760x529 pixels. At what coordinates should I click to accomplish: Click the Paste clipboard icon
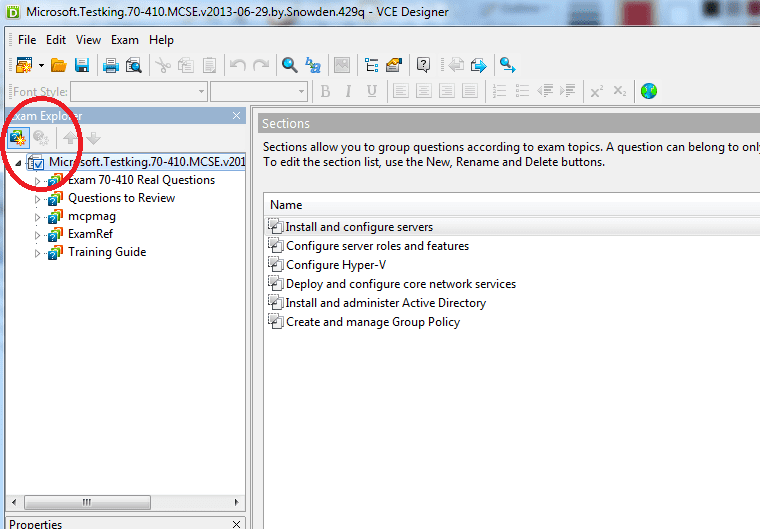[209, 65]
